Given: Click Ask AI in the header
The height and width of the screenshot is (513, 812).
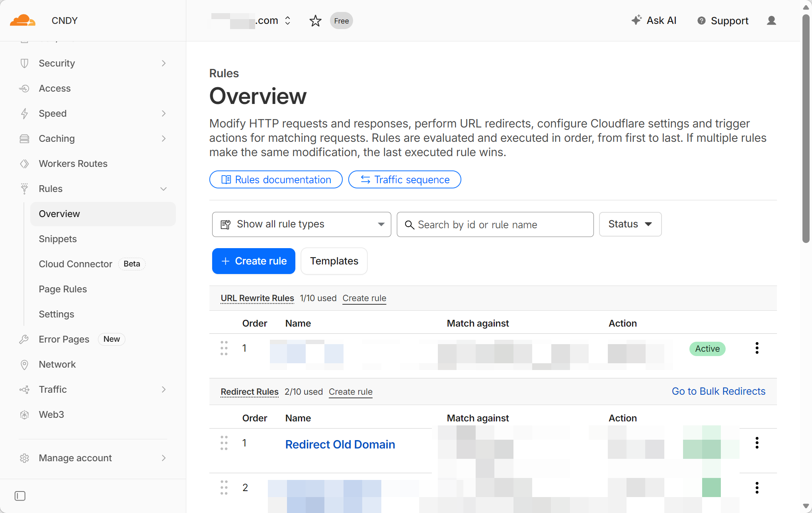Looking at the screenshot, I should [x=654, y=21].
